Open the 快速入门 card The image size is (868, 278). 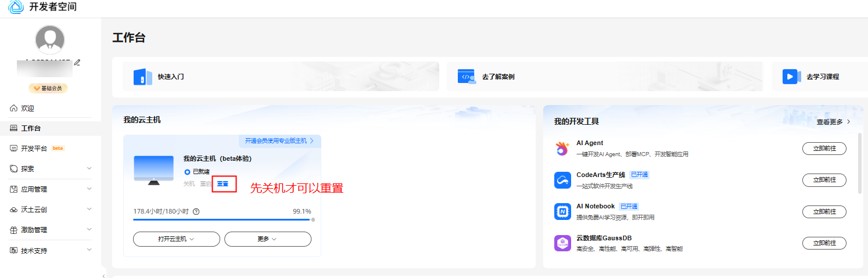click(x=281, y=76)
